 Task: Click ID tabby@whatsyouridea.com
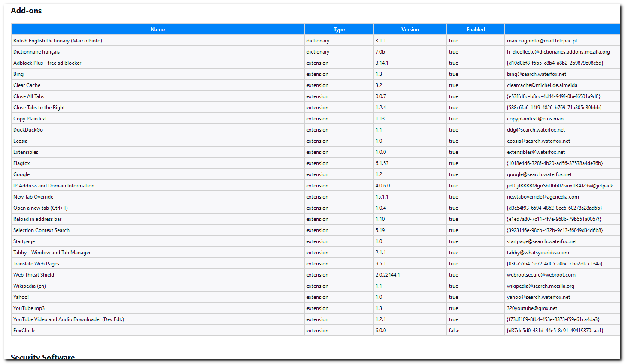pos(538,253)
